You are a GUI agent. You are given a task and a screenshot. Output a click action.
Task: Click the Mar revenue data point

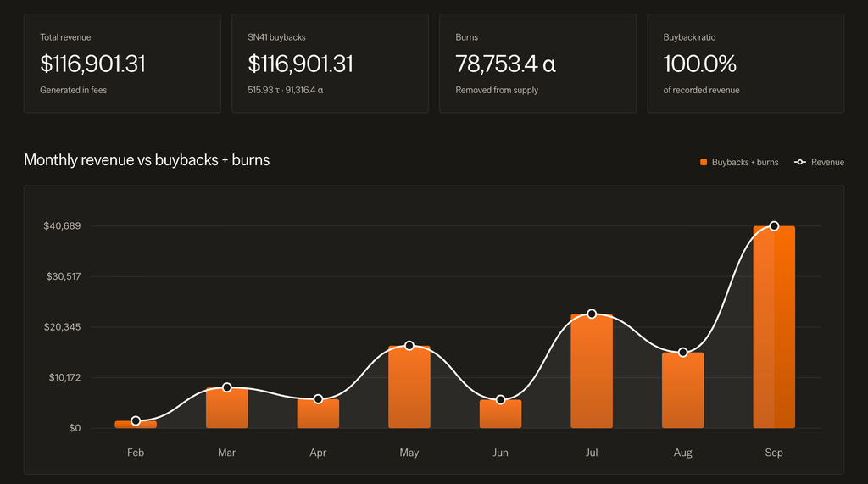[x=227, y=387]
